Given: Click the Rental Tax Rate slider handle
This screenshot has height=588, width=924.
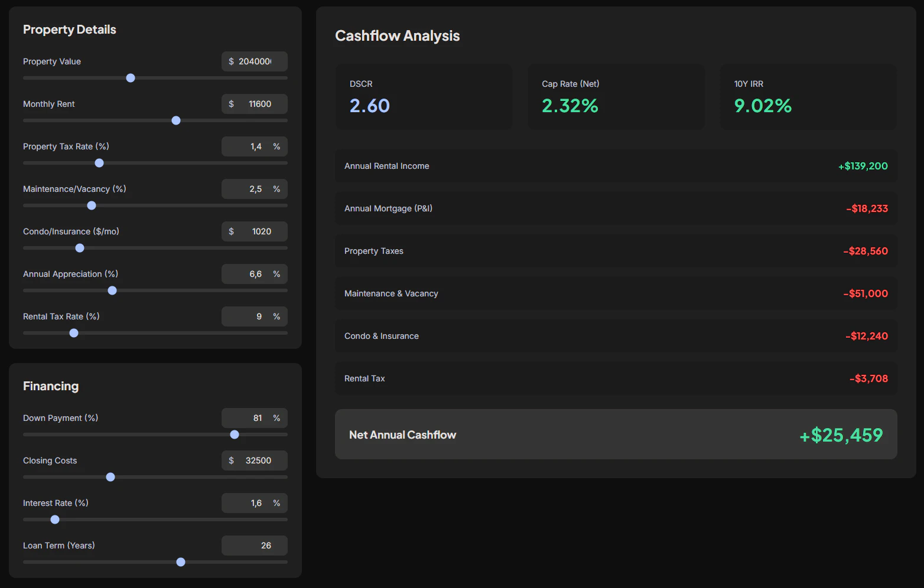Looking at the screenshot, I should (74, 333).
